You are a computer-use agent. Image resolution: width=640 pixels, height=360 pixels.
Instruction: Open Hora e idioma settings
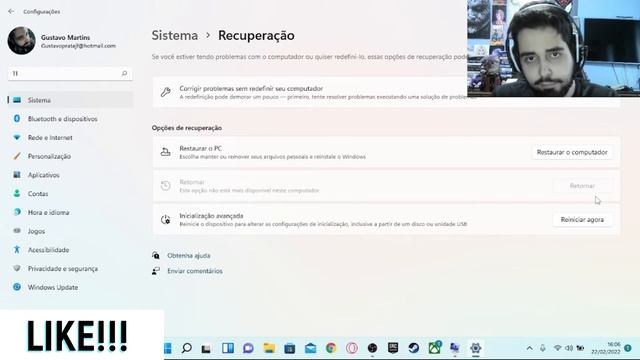70,212
